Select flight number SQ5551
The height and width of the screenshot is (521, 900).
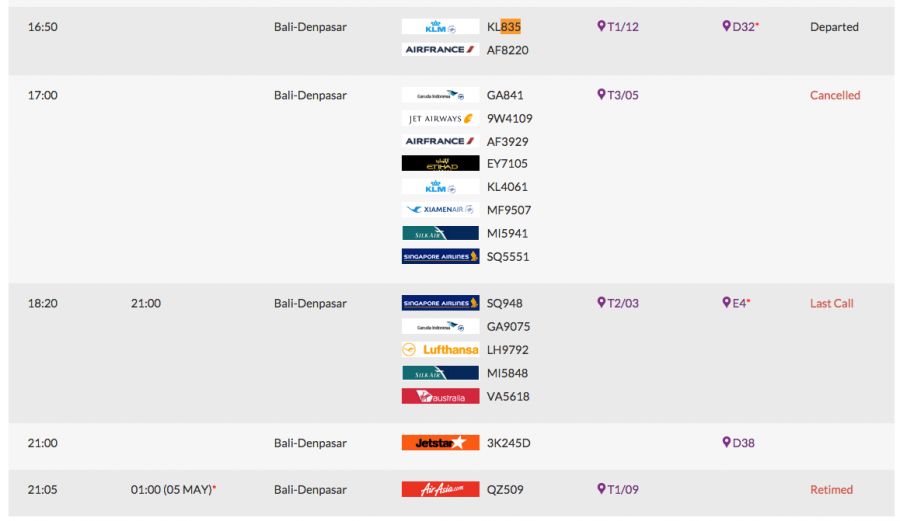pos(508,256)
